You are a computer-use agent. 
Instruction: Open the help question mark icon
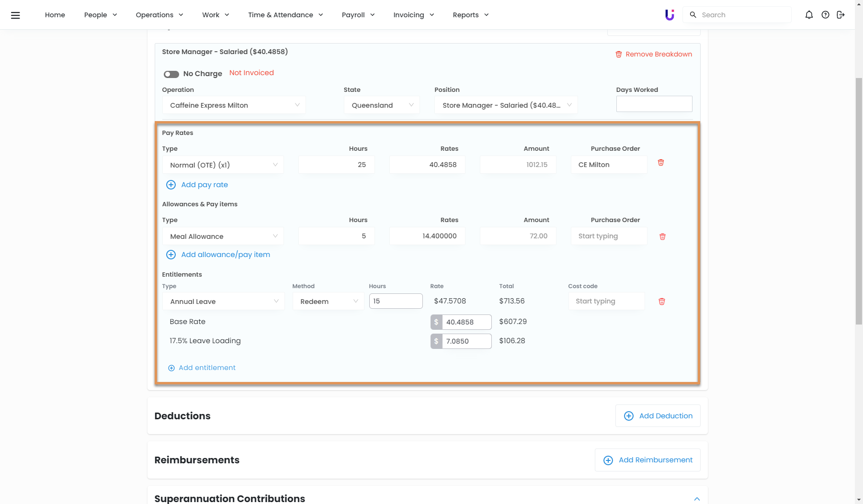click(x=825, y=15)
